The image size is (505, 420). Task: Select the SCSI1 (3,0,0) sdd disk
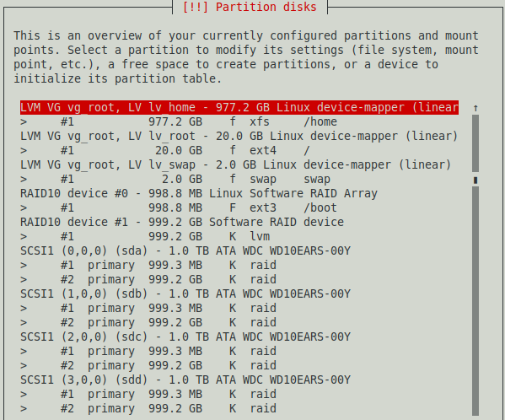[239, 380]
